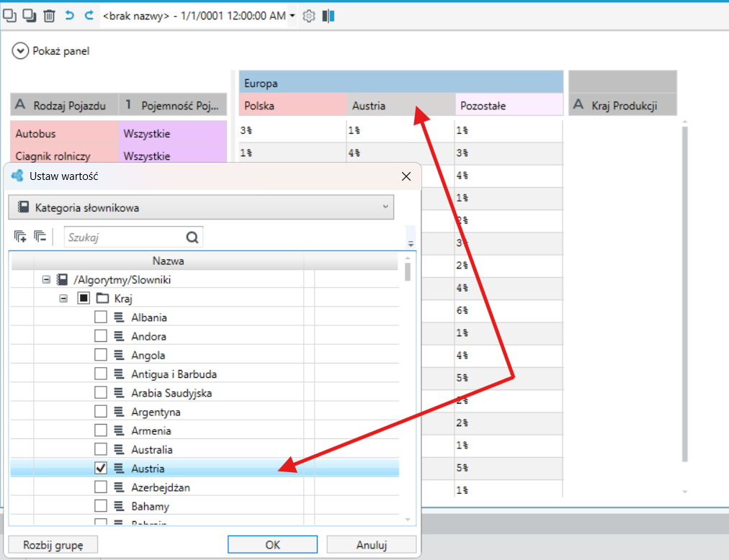The height and width of the screenshot is (560, 729).
Task: Open the version date dropdown arrow
Action: pyautogui.click(x=292, y=16)
